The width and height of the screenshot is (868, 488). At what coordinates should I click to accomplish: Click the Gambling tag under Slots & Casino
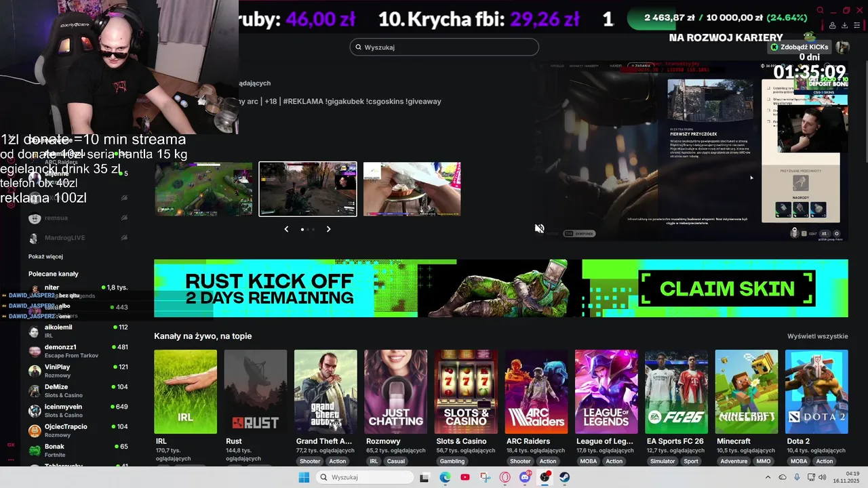(x=452, y=461)
